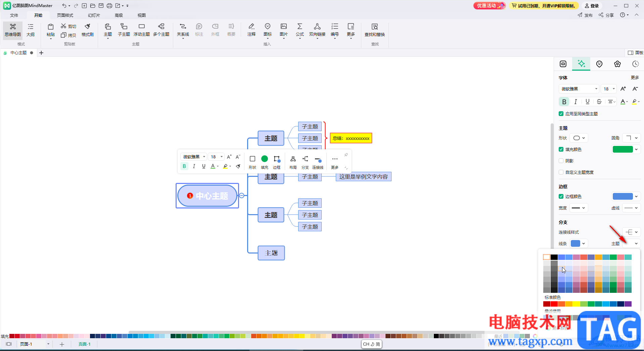Open the floating toolbar font size dropdown
Image resolution: width=644 pixels, height=351 pixels.
216,157
